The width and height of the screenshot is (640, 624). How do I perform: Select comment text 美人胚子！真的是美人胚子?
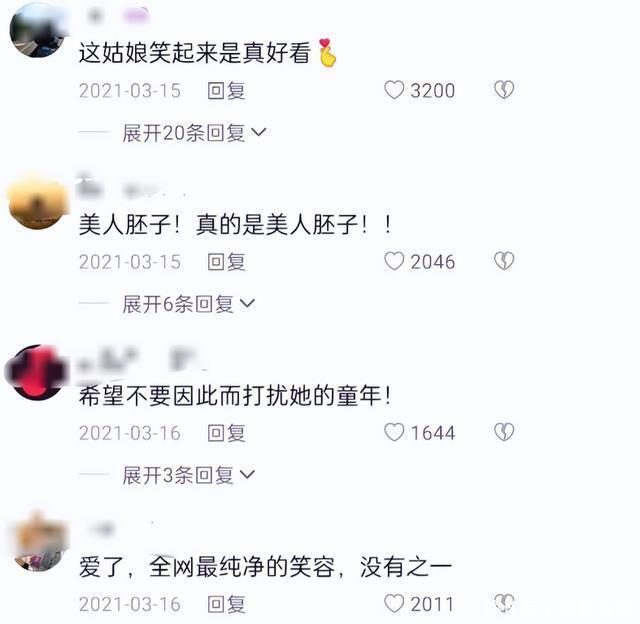click(235, 224)
